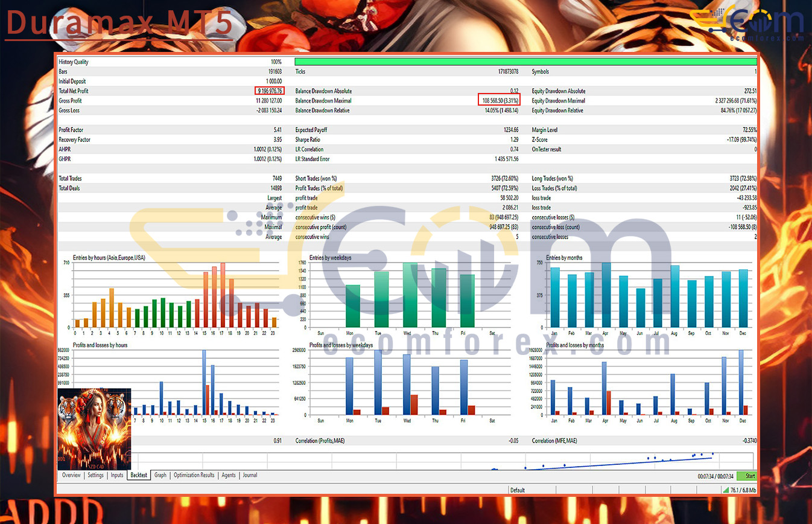The width and height of the screenshot is (812, 524).
Task: Click the Initial Deposit value 1 000.00
Action: 273,81
